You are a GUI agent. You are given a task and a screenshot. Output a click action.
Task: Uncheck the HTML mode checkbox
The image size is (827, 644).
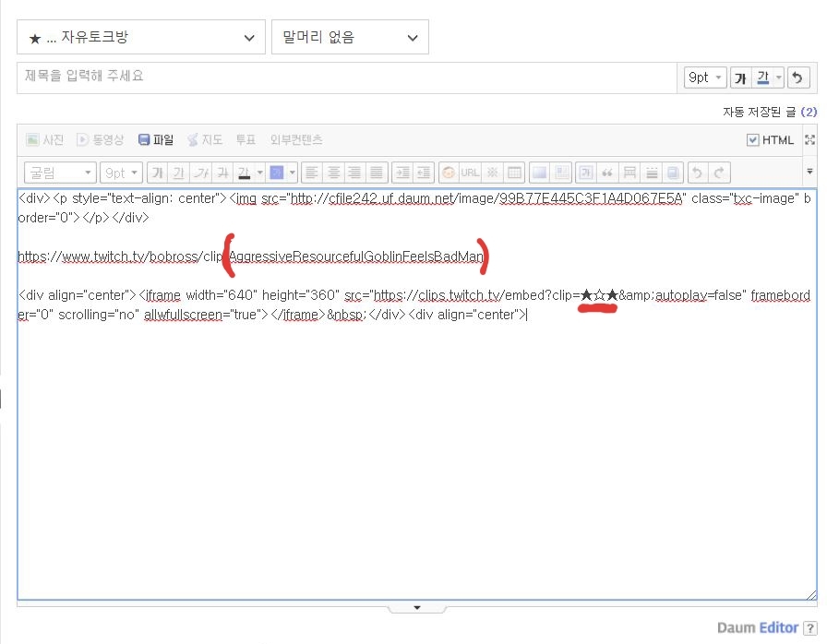tap(752, 140)
